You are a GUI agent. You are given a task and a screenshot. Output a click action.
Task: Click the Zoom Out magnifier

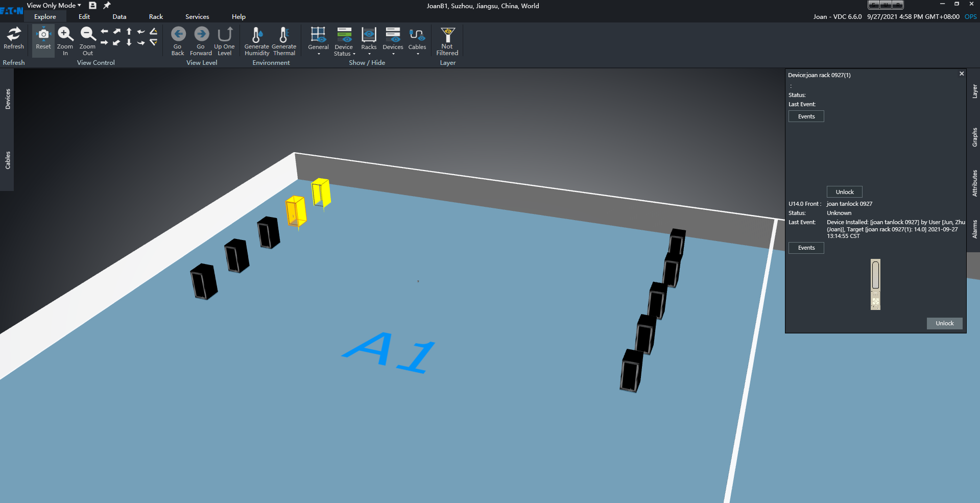(x=88, y=38)
